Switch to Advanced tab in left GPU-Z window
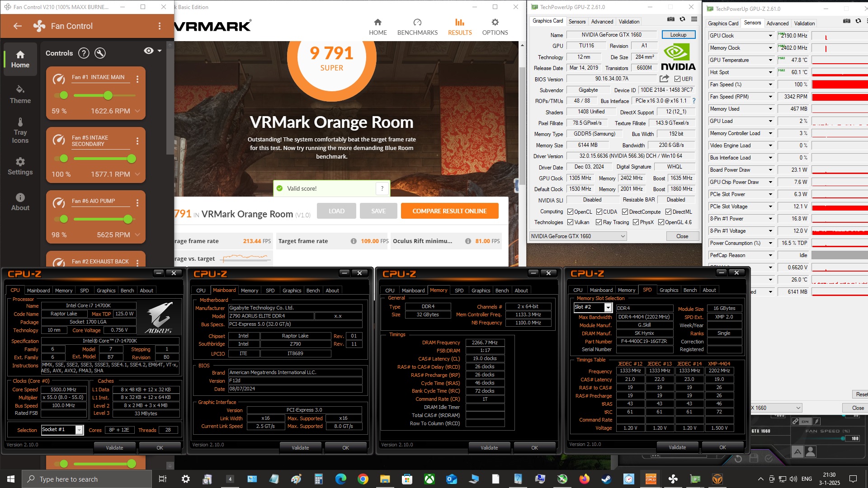The height and width of the screenshot is (488, 868). [x=602, y=22]
